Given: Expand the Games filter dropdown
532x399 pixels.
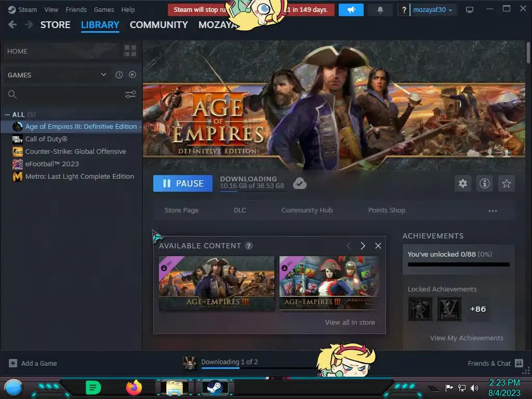Looking at the screenshot, I should pos(103,75).
